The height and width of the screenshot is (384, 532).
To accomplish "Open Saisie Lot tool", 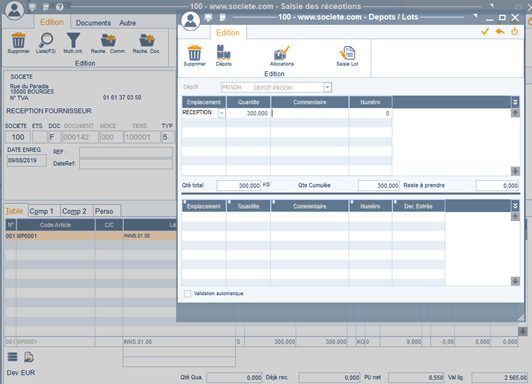I will tap(347, 53).
